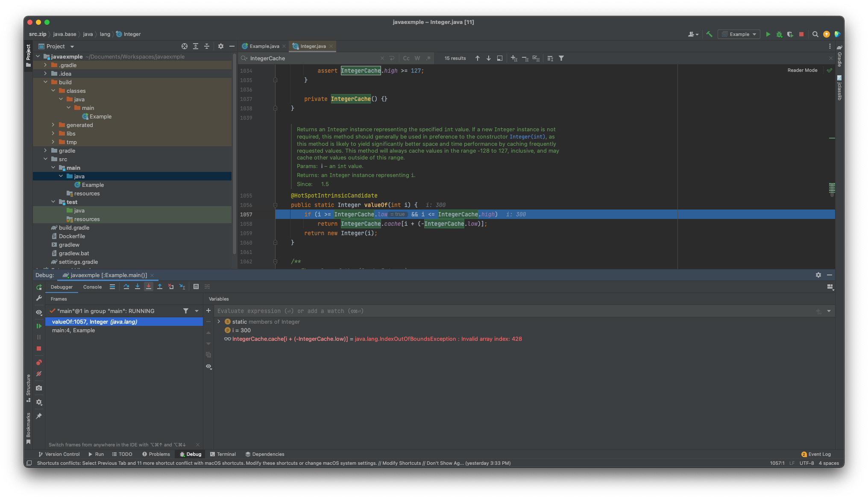
Task: Collapse the test folder
Action: pyautogui.click(x=53, y=202)
